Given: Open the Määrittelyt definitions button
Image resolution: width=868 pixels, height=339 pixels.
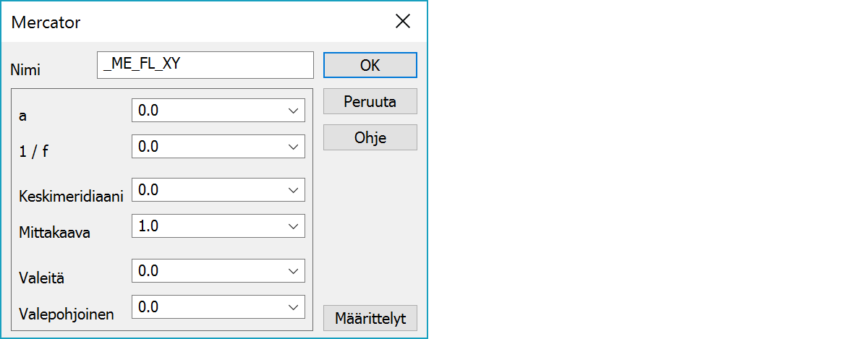Looking at the screenshot, I should coord(370,317).
